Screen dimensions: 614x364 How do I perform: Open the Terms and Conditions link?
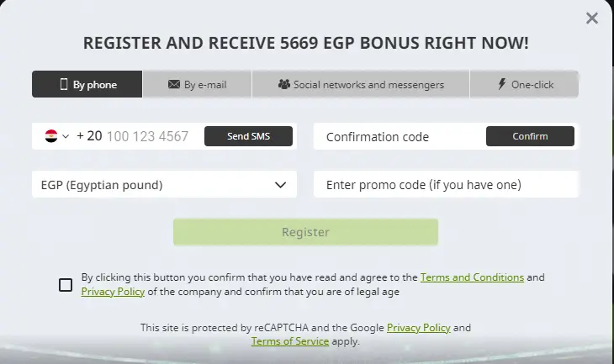point(472,277)
